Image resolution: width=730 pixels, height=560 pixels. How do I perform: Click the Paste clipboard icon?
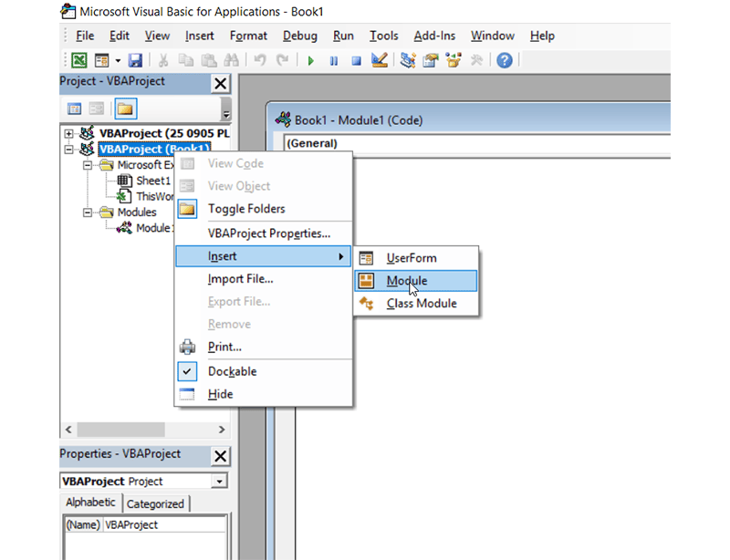tap(209, 60)
